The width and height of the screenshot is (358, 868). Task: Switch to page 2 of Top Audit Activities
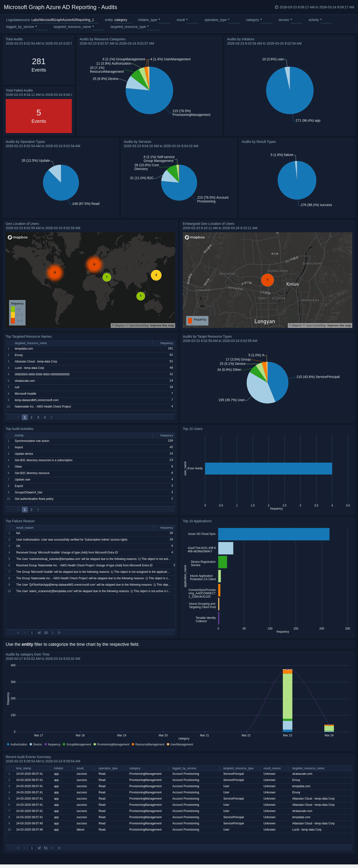click(31, 510)
